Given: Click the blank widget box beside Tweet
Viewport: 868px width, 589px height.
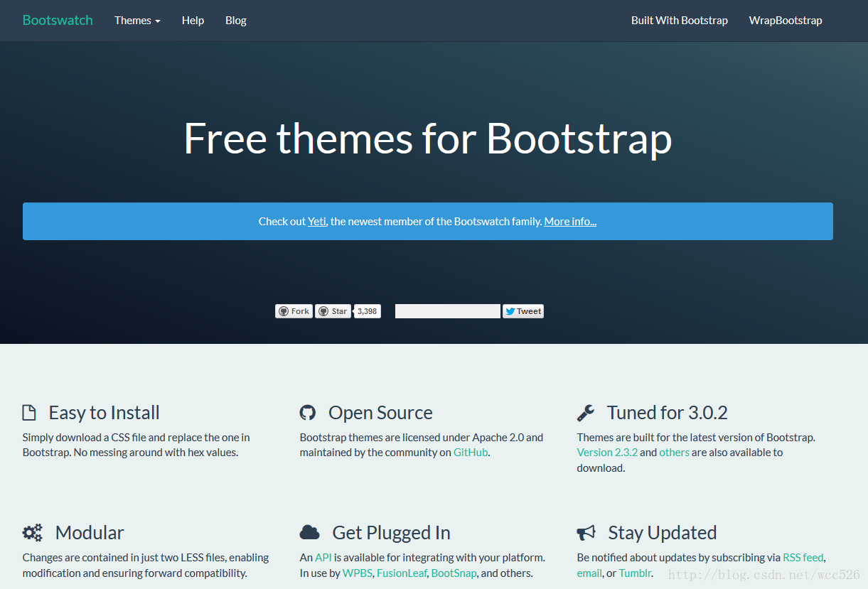Looking at the screenshot, I should (x=448, y=311).
